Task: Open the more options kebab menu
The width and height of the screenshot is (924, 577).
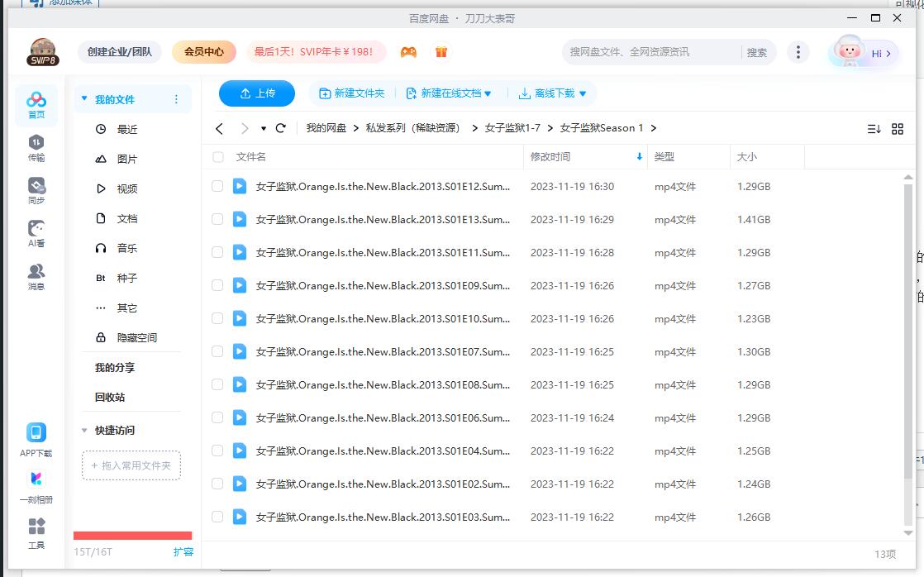Action: (798, 51)
